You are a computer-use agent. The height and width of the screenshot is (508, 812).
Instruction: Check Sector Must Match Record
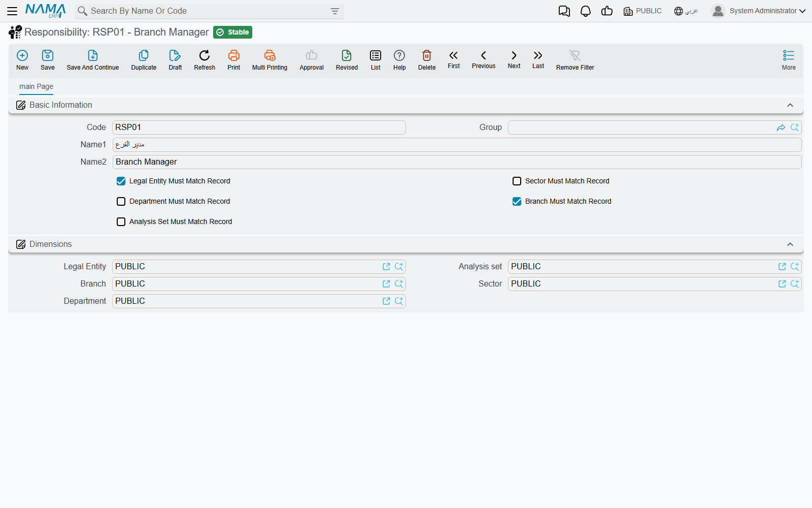click(x=517, y=181)
